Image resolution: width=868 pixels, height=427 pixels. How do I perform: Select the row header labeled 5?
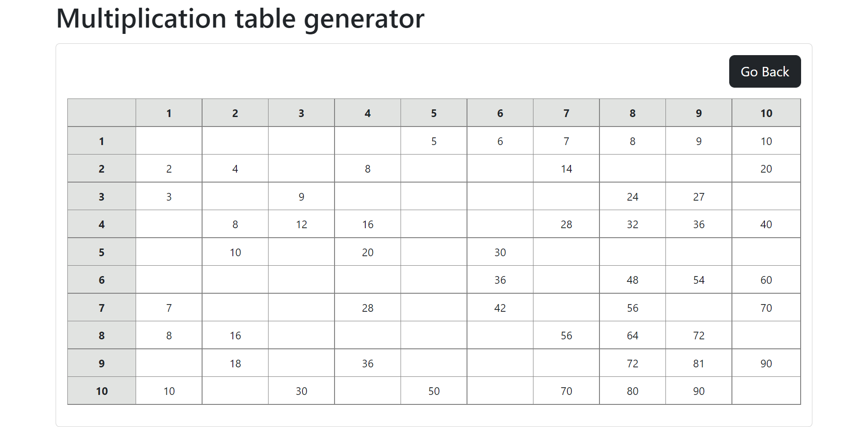(101, 252)
